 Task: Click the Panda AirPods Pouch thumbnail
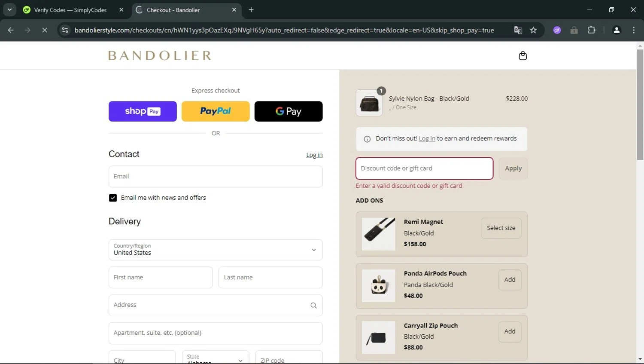(378, 286)
